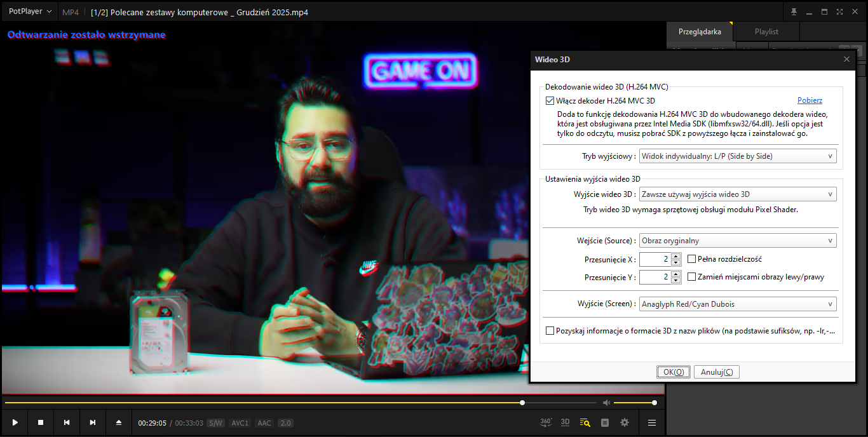Decrease the Przesunięcie Y value

click(676, 281)
